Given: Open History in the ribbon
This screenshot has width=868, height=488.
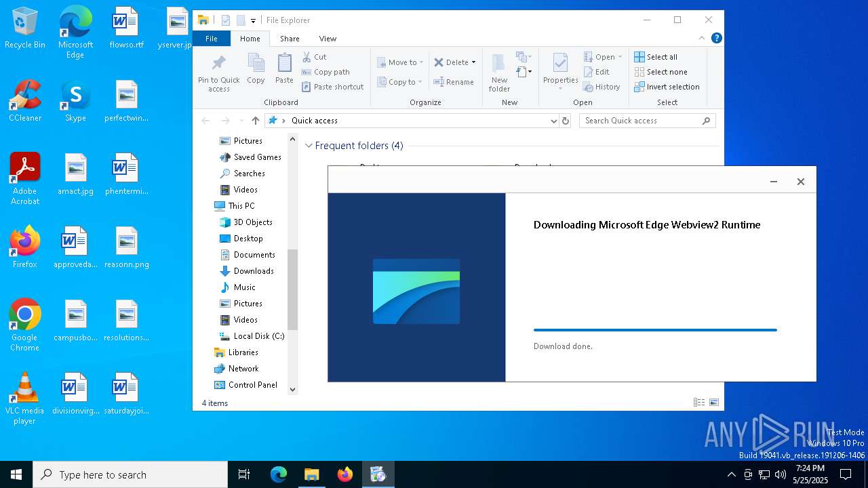Looking at the screenshot, I should coord(601,87).
